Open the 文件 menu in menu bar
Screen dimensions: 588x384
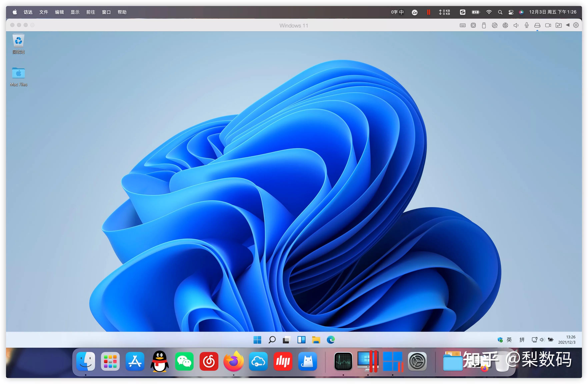43,12
